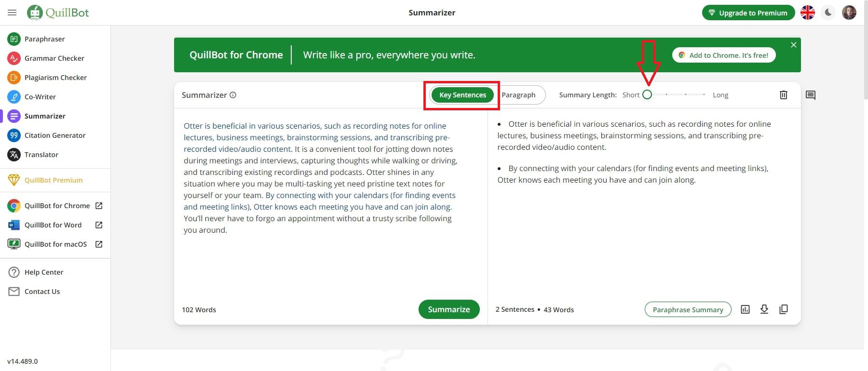Download the summary via export icon
This screenshot has width=868, height=371.
[x=764, y=309]
